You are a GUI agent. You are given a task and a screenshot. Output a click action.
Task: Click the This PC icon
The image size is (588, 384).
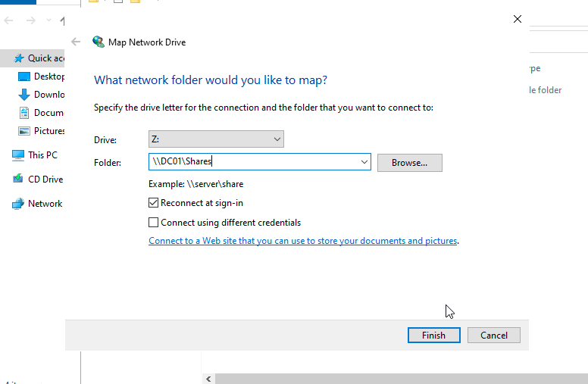(17, 155)
